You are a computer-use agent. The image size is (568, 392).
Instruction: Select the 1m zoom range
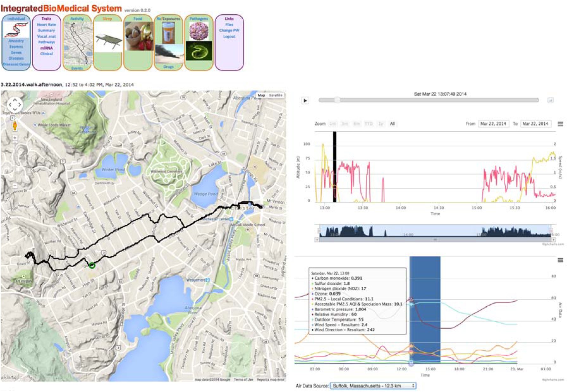333,124
